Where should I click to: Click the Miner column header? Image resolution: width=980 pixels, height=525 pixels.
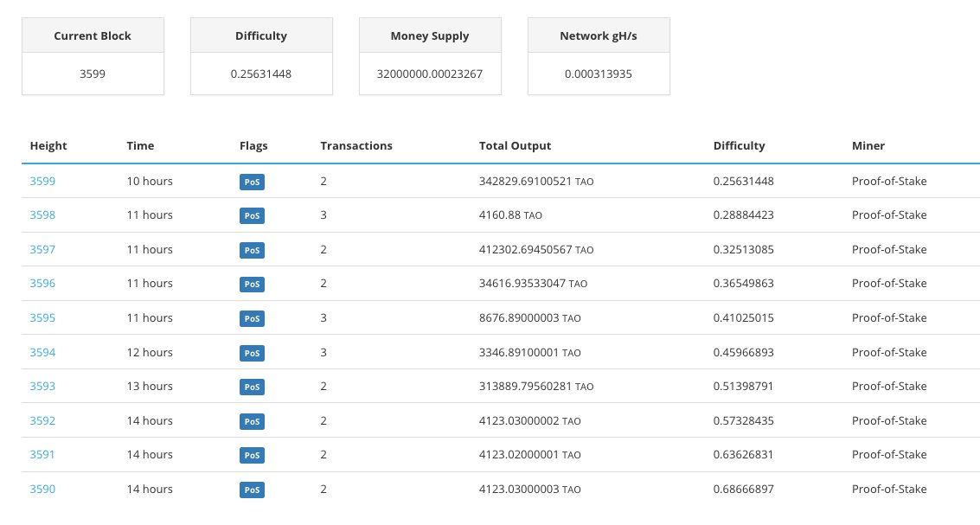point(868,145)
